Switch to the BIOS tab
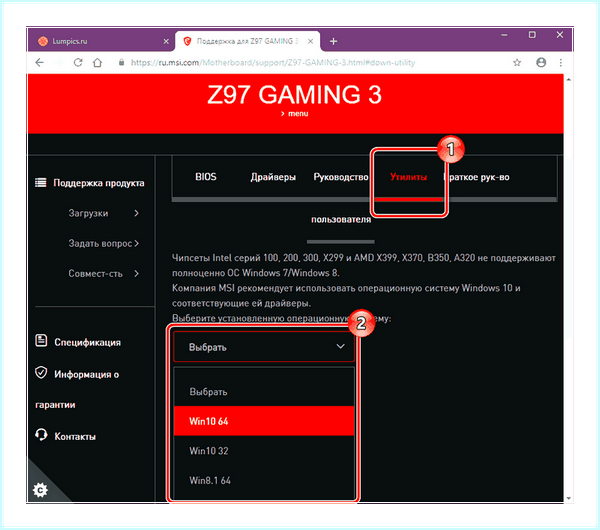This screenshot has width=600, height=530. (206, 177)
